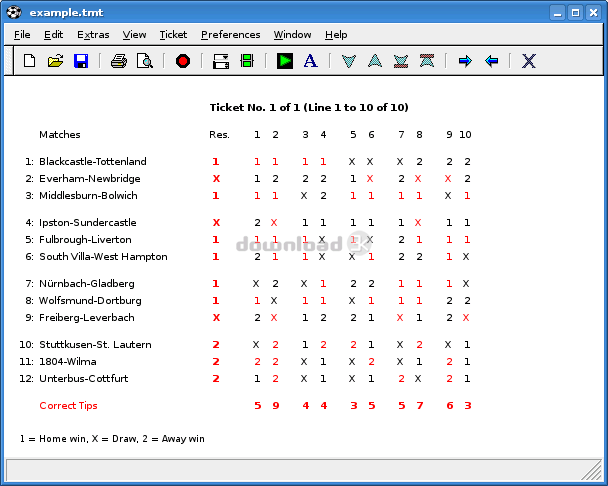Click Blackcastle-Tottenland result value

click(x=216, y=161)
